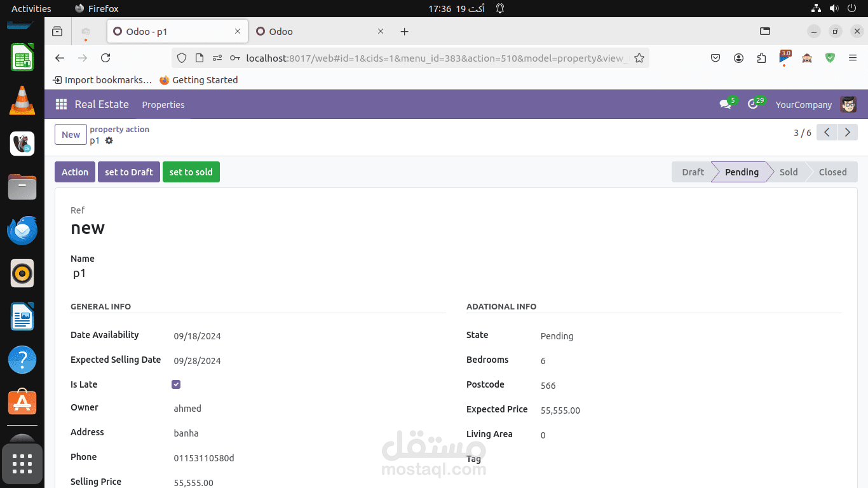This screenshot has width=868, height=488.
Task: Switch to the second Odoo tab
Action: pyautogui.click(x=320, y=31)
